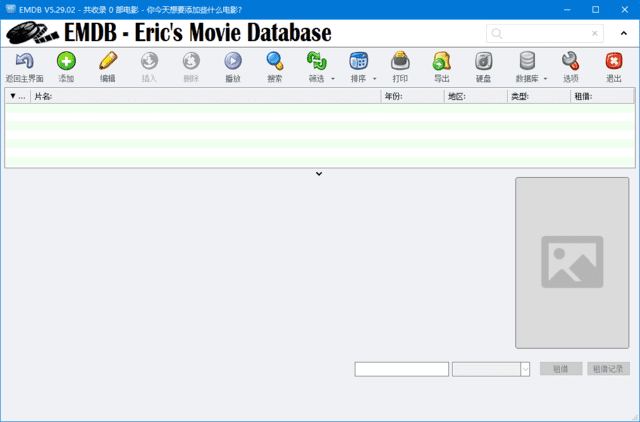640x422 pixels.
Task: Expand the list with the down chevron
Action: pos(319,174)
